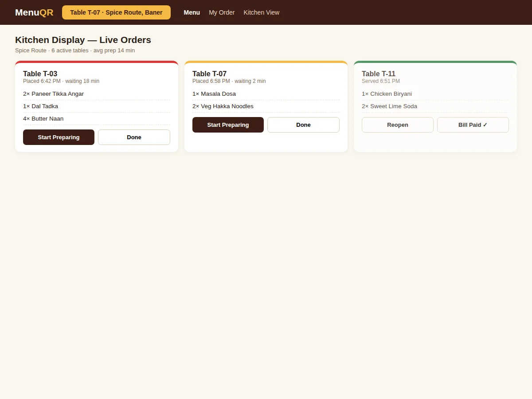The width and height of the screenshot is (532, 399).
Task: Click the 2× Paneer Tikka Angar item
Action: [x=97, y=94]
